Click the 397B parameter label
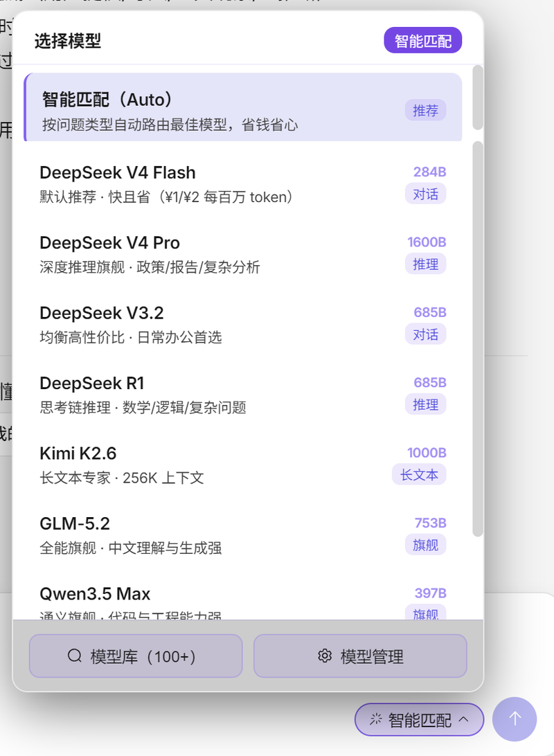 [430, 593]
